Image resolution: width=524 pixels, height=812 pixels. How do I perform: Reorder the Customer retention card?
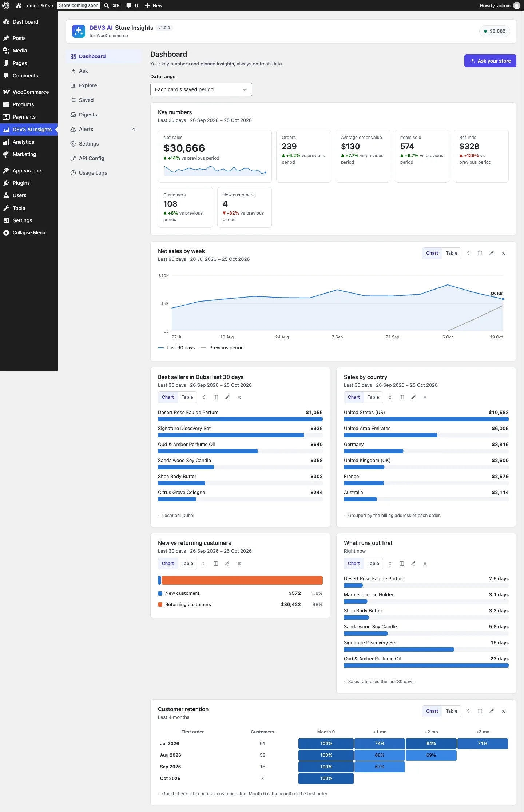[468, 711]
